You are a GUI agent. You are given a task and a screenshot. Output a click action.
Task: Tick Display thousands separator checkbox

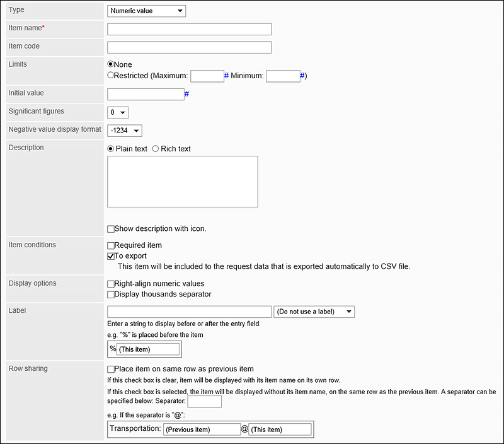pyautogui.click(x=111, y=295)
